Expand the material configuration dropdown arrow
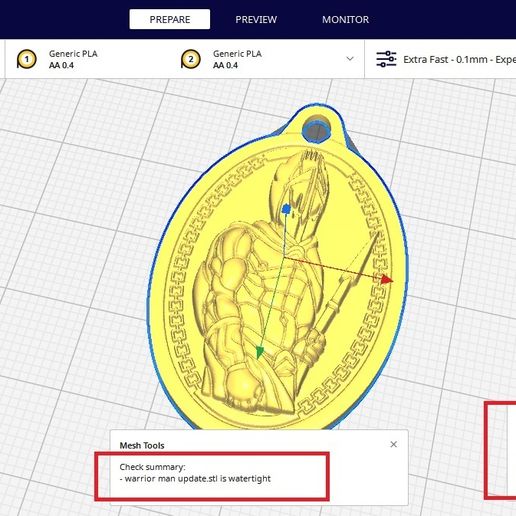516x516 pixels. coord(350,59)
